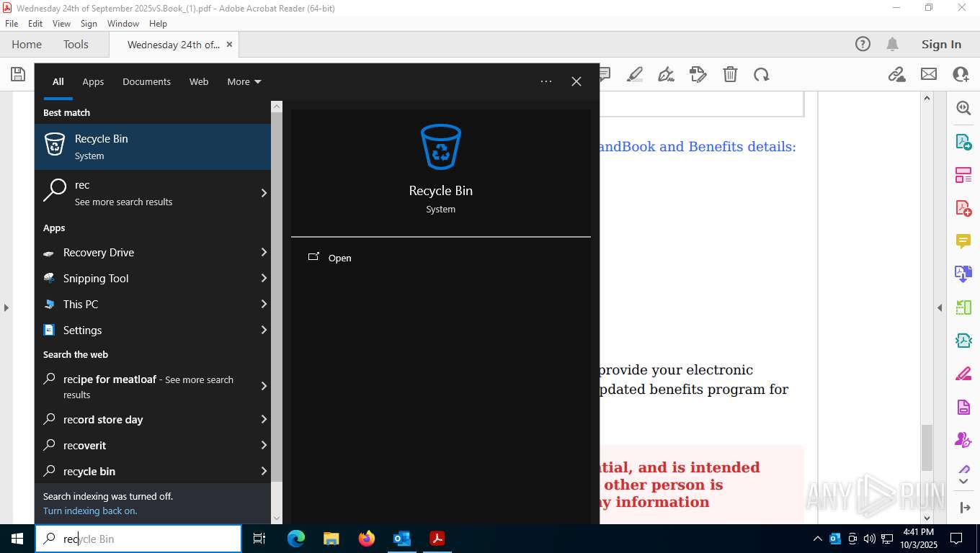Screen dimensions: 980x553
Task: Expand the Recovery Drive result arrow
Action: (x=264, y=252)
